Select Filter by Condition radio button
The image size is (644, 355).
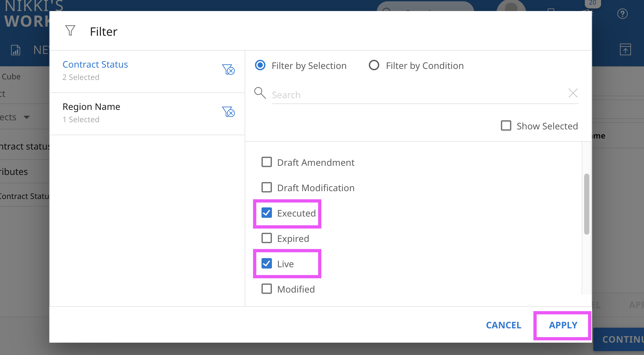[x=374, y=65]
